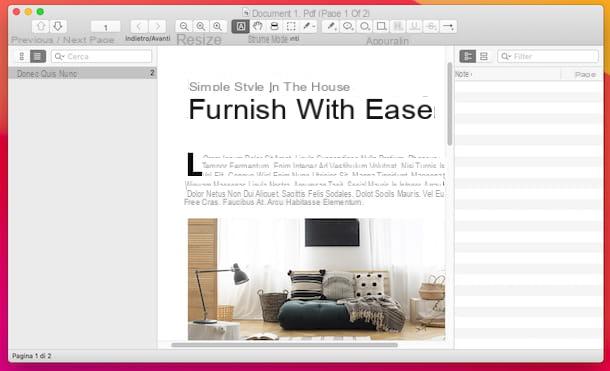Select the hand scroll tool
610x371 pixels.
tap(257, 26)
